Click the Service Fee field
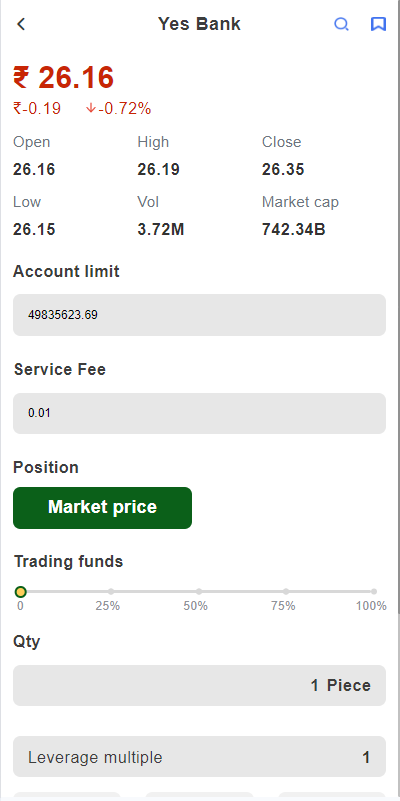This screenshot has height=801, width=400. [199, 413]
